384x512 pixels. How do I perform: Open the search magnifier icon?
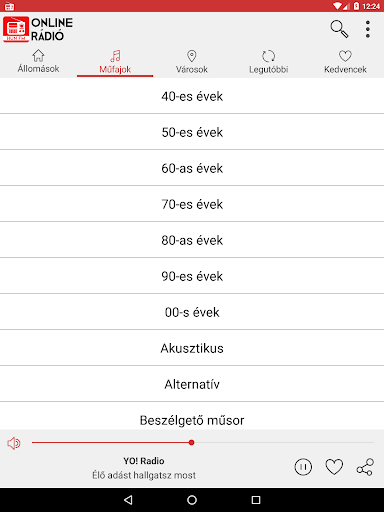pos(339,29)
